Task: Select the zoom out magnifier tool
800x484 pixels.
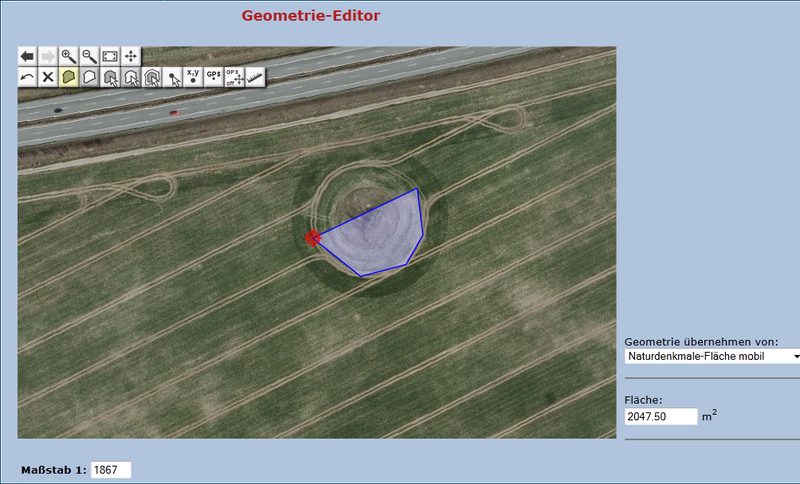Action: pyautogui.click(x=90, y=56)
